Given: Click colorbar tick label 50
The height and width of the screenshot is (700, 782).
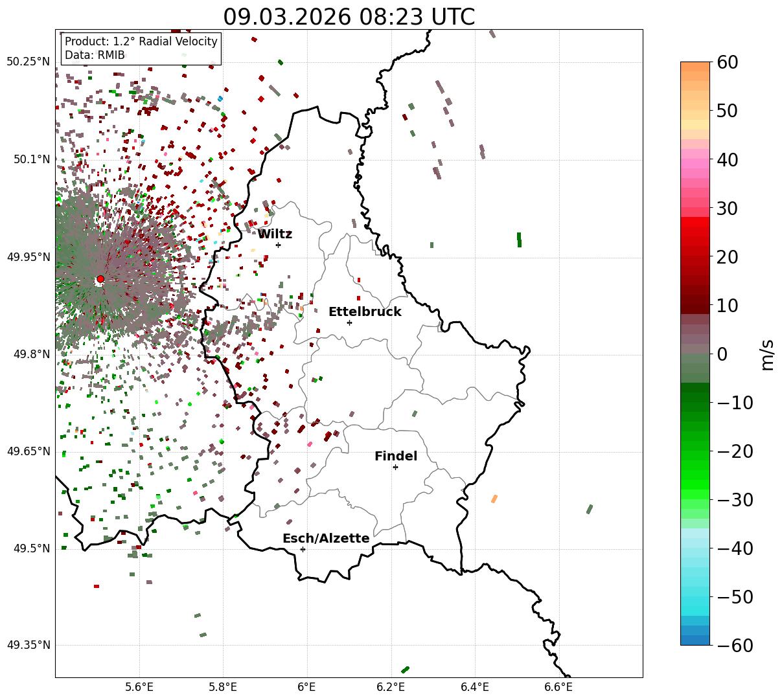Looking at the screenshot, I should pyautogui.click(x=727, y=111).
